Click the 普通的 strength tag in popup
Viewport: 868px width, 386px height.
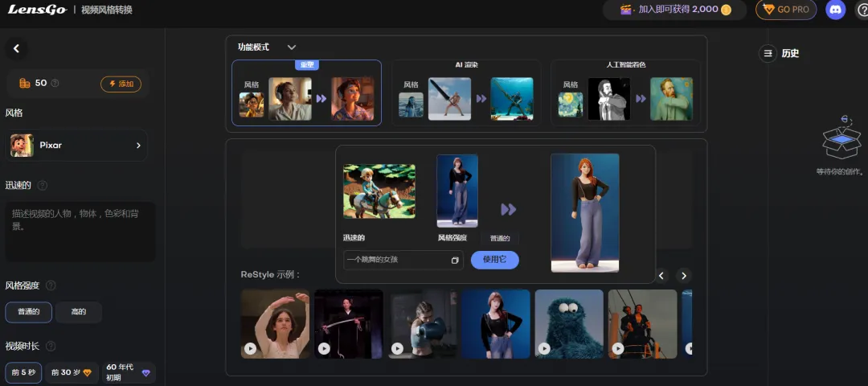click(500, 239)
